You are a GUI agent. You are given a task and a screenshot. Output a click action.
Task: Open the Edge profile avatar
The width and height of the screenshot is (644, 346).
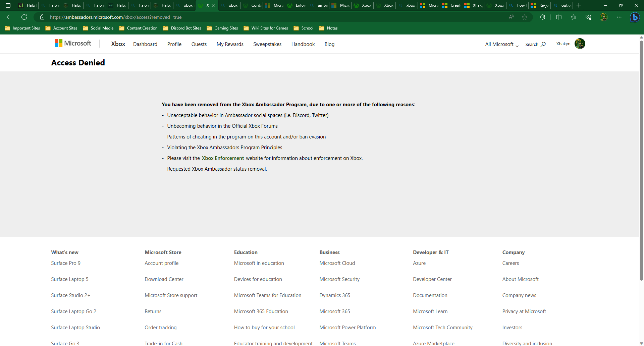coord(604,17)
